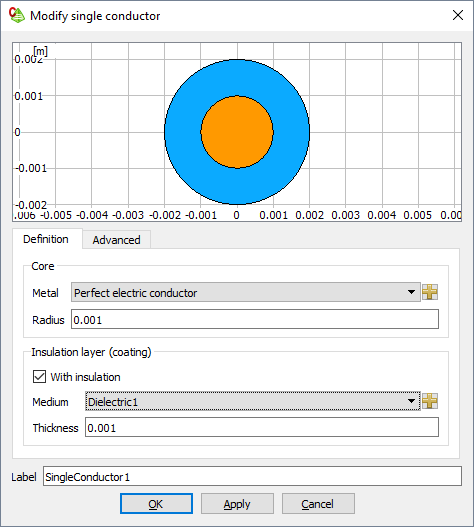Expand the Medium Dielectric1 dropdown
474x527 pixels.
pos(252,401)
